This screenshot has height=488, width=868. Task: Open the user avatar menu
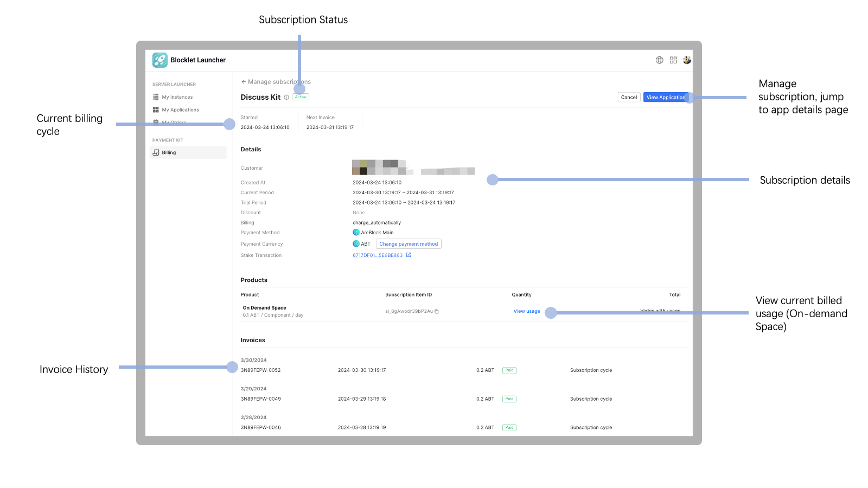[687, 60]
